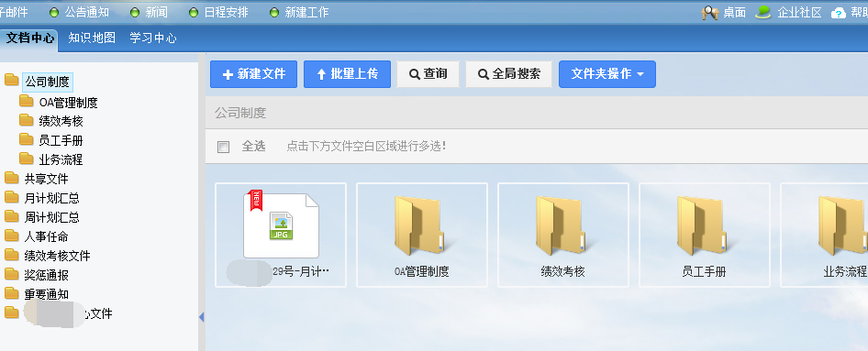Viewport: 868px width, 351px height.
Task: Click the 查询 search button
Action: tap(428, 74)
